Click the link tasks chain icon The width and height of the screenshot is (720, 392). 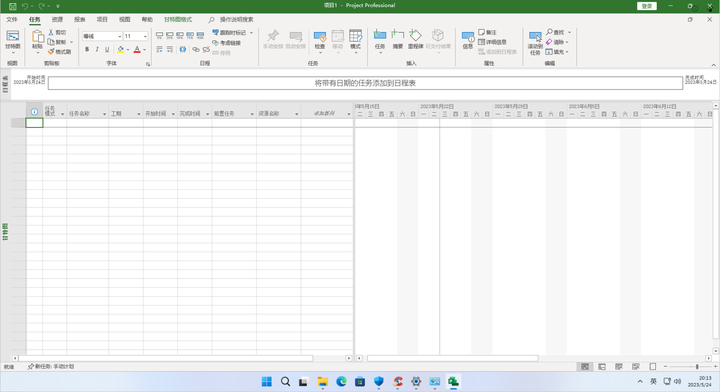(196, 49)
